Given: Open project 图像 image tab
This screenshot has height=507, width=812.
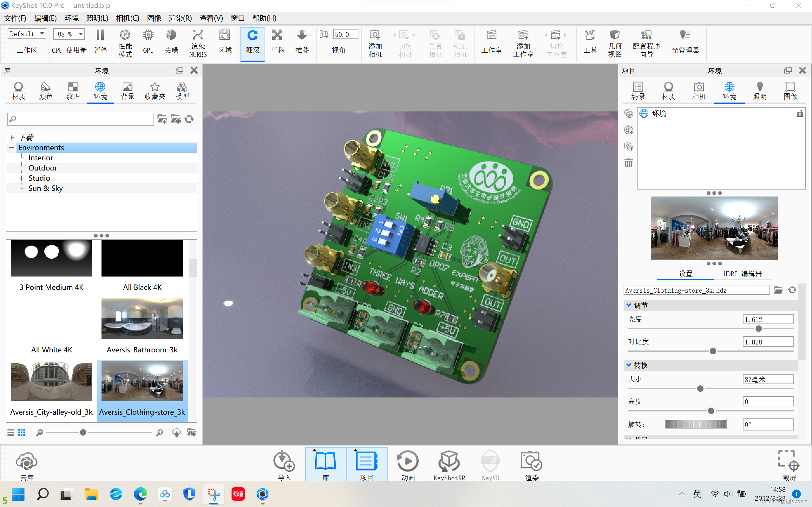Looking at the screenshot, I should coord(790,91).
